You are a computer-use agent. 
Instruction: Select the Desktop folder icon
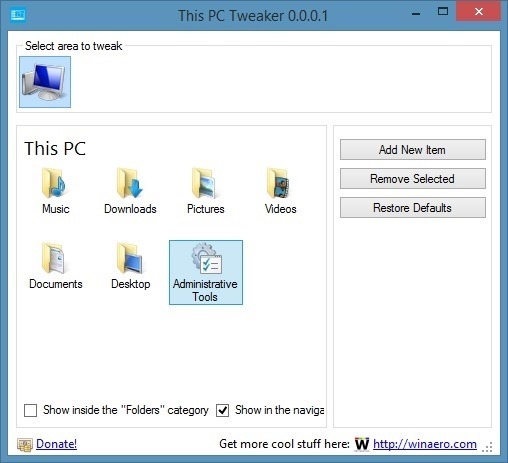130,258
